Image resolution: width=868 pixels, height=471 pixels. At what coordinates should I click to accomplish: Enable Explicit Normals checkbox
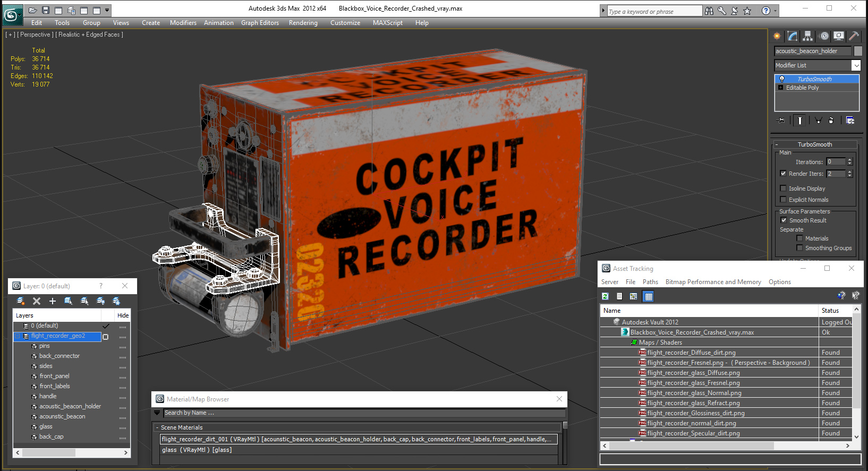783,200
